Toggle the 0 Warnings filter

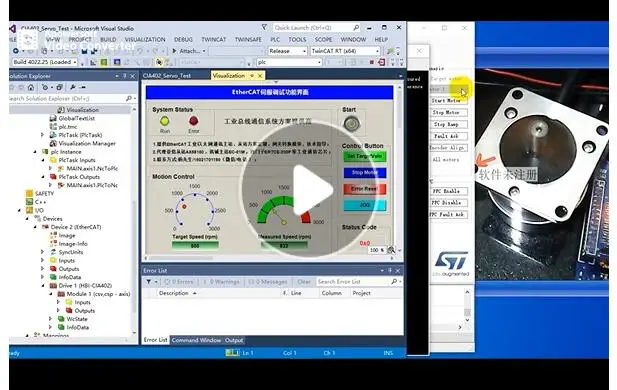point(222,282)
